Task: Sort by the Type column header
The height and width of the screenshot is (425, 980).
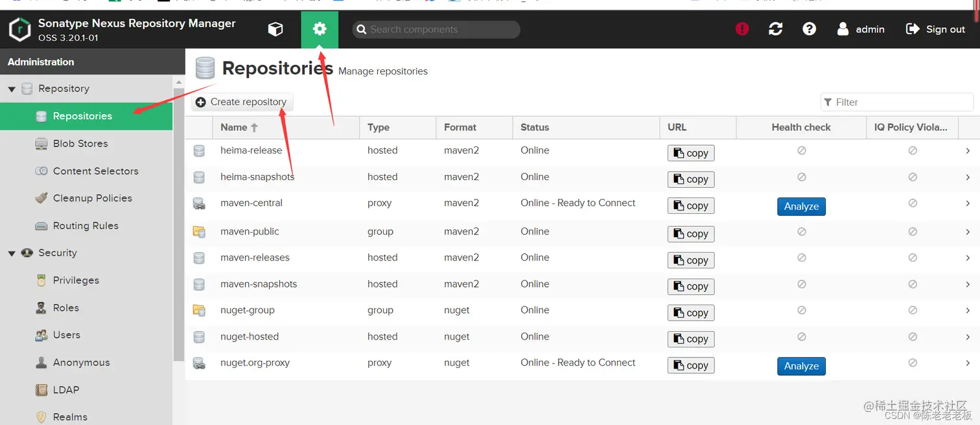Action: point(397,128)
